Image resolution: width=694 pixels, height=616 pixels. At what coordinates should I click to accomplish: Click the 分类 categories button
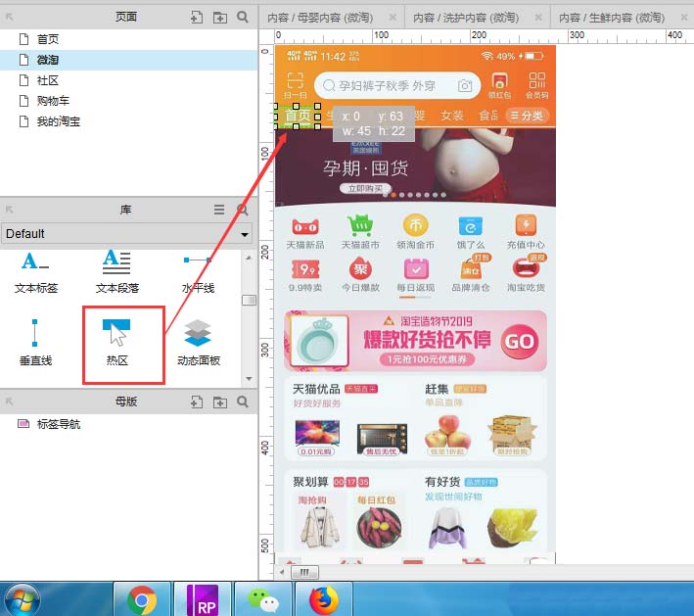click(x=527, y=116)
